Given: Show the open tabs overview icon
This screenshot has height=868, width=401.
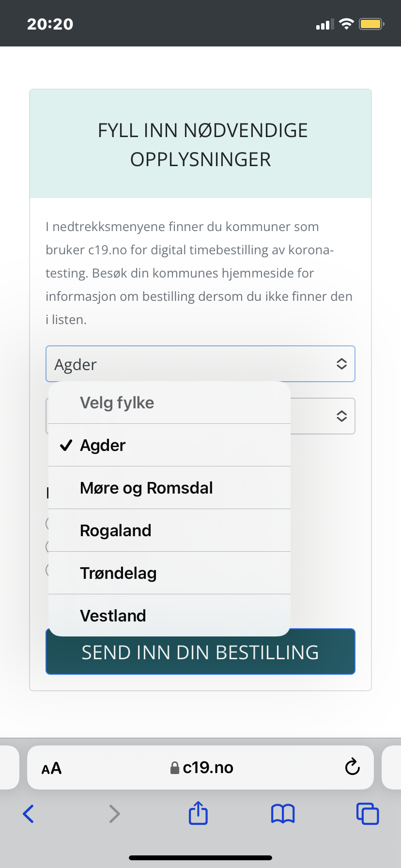Looking at the screenshot, I should point(368,814).
